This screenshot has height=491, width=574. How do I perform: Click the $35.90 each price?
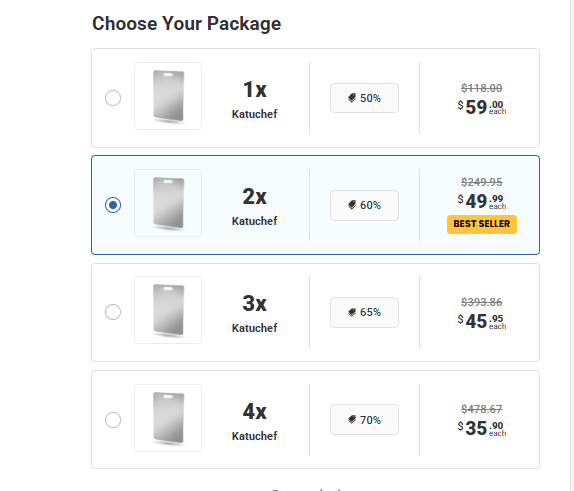point(482,428)
